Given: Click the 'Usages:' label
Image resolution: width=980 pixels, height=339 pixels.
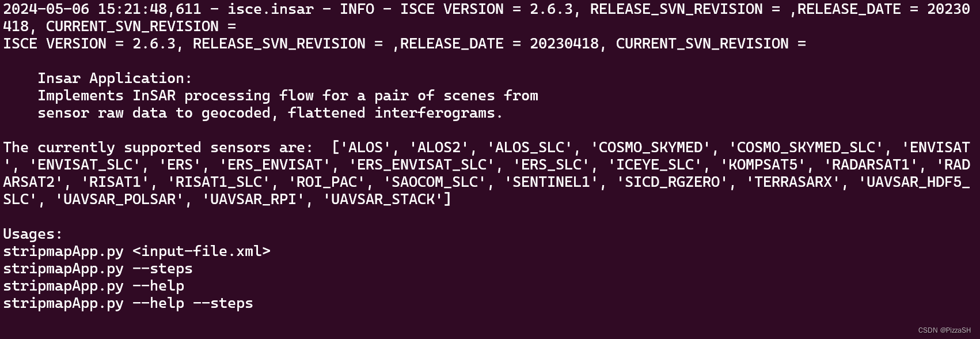Looking at the screenshot, I should point(33,234).
